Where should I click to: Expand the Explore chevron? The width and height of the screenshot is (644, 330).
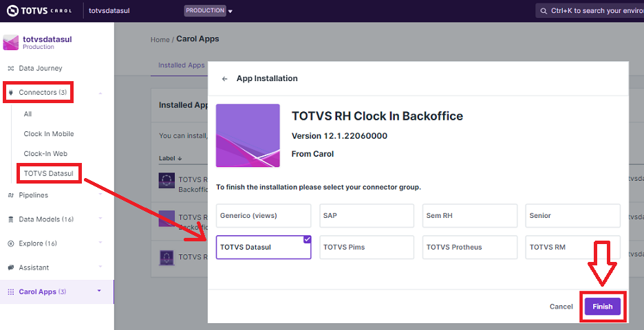click(x=100, y=243)
